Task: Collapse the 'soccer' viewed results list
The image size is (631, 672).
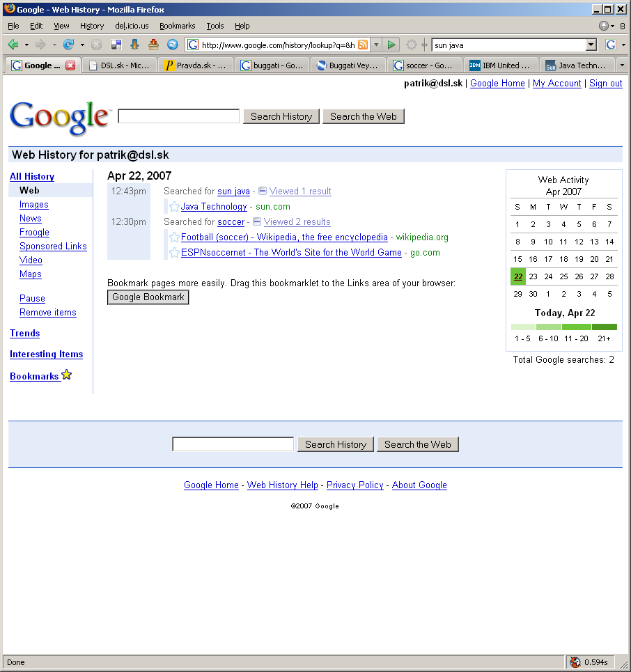Action: coord(257,221)
